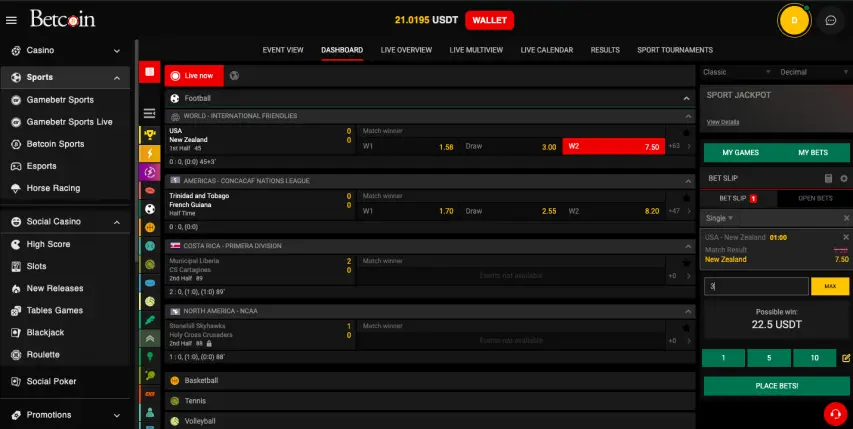
Task: Select W2 8.20 for French Guiana
Action: coord(613,211)
